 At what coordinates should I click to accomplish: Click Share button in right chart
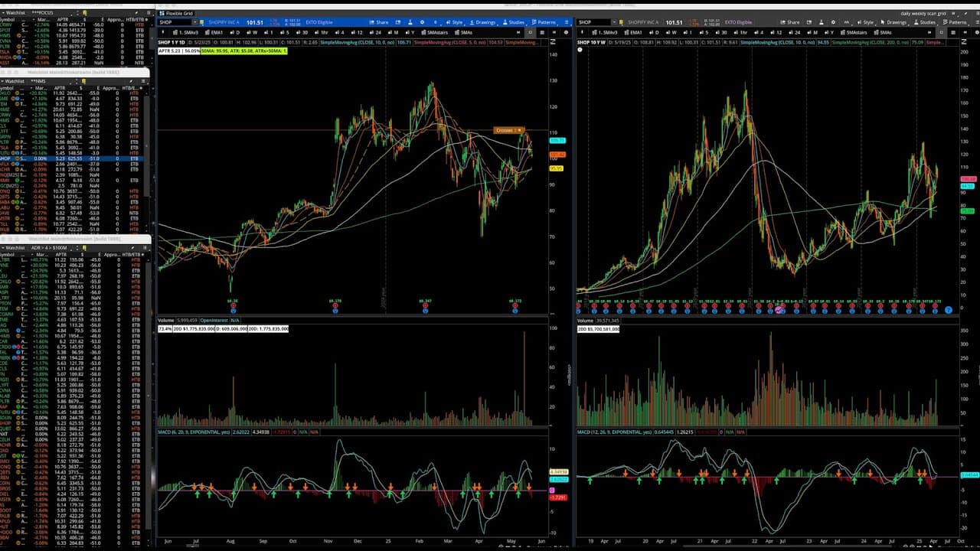click(x=789, y=22)
